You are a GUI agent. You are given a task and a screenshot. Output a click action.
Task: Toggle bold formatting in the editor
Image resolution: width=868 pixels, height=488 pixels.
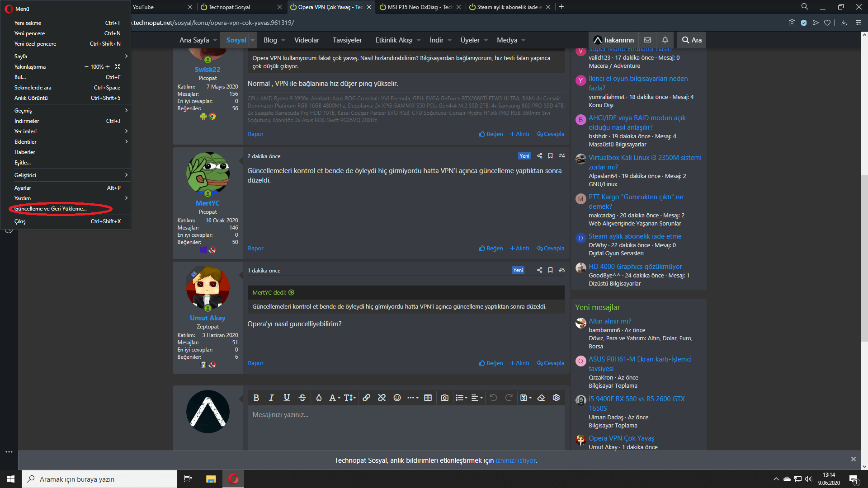(256, 398)
